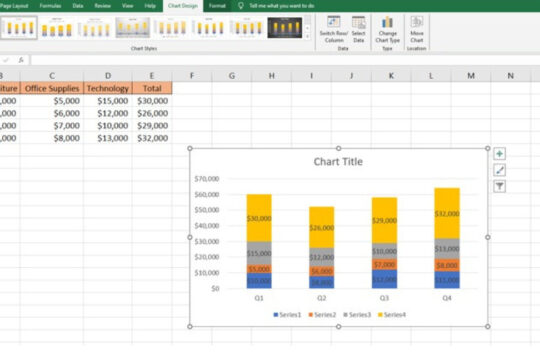Viewport: 540px width, 360px height.
Task: Apply the second chart style thumbnail
Action: [56, 28]
